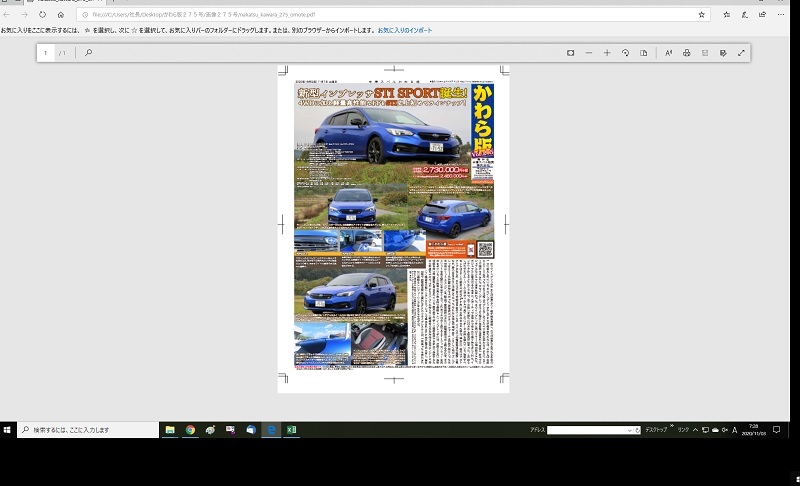Click Save as icon in PDF toolbar
The image size is (800, 486).
pyautogui.click(x=723, y=53)
